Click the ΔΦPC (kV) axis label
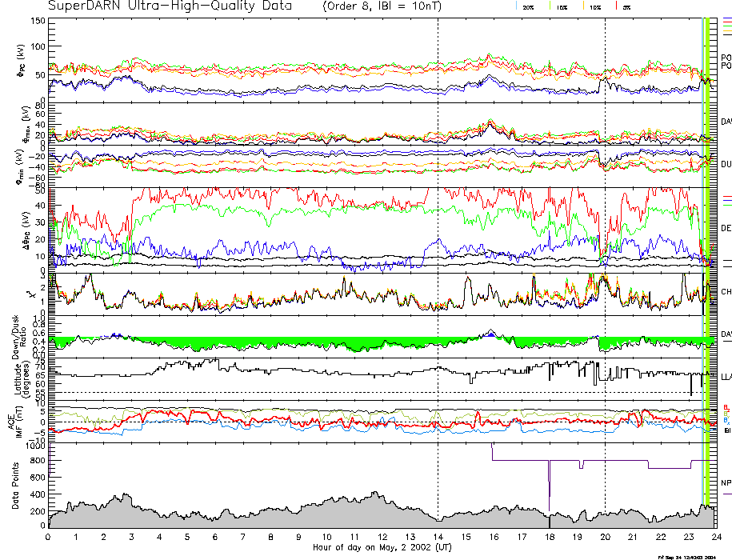Screen dimensions: 732x560 point(21,228)
